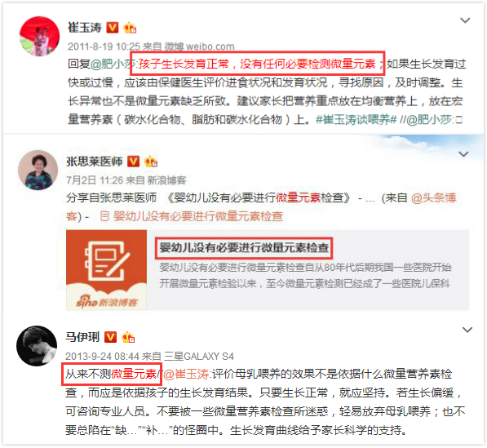Open 张思莱医师's profile avatar

pos(38,170)
